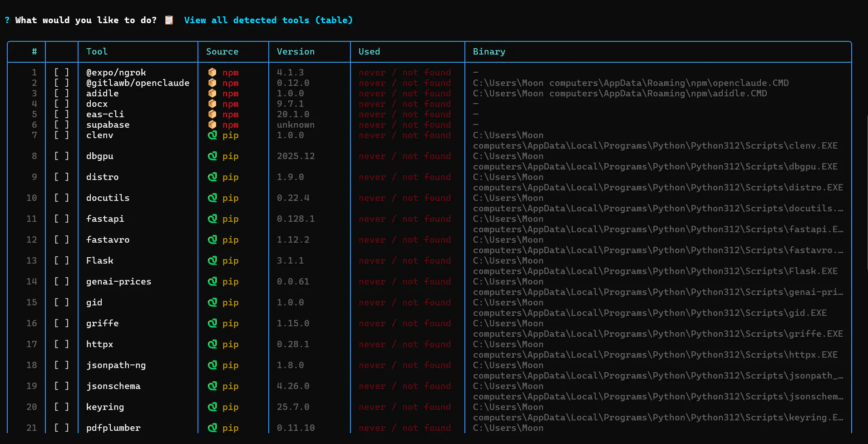Click version value '0.128.1'
Screen dimensions: 868x444
[x=296, y=219]
